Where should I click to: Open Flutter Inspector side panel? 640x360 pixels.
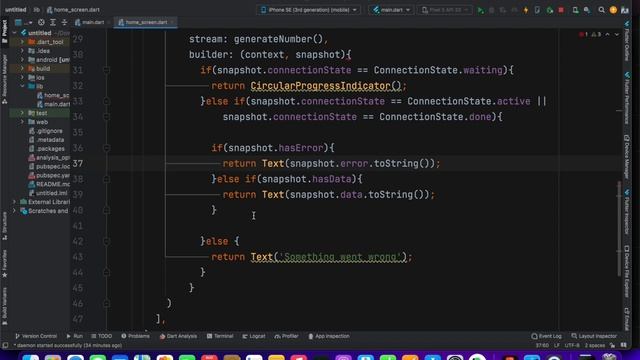(x=627, y=212)
